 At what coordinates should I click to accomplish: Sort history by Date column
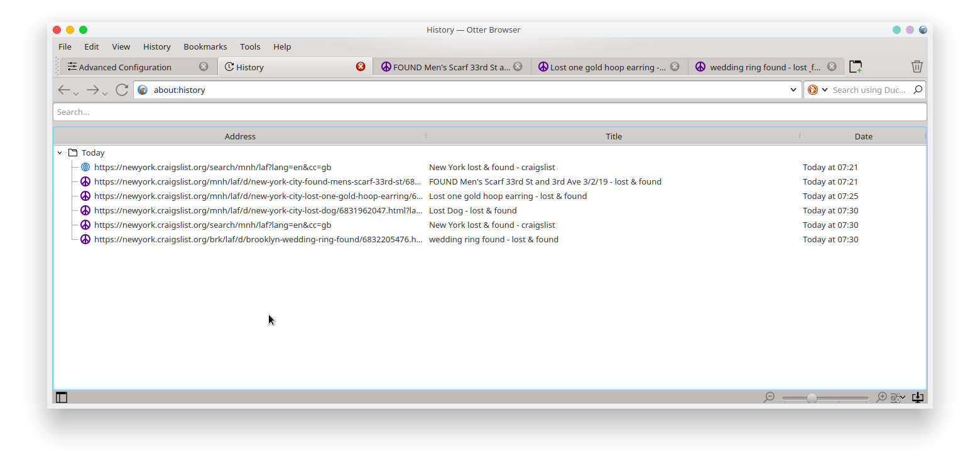click(863, 136)
